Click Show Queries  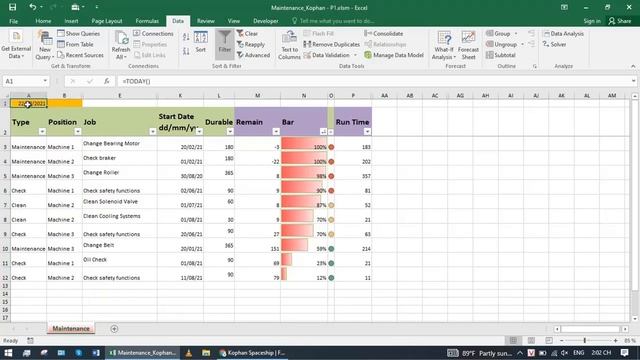[x=79, y=33]
